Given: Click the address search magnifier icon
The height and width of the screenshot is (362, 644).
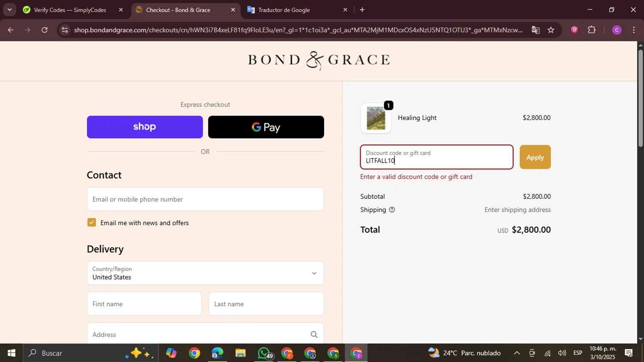Looking at the screenshot, I should coord(314,335).
